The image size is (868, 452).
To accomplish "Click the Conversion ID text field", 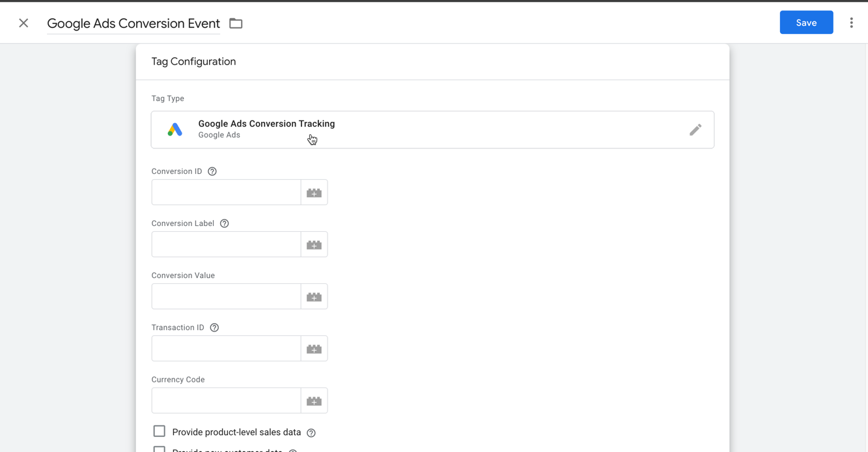I will click(226, 193).
